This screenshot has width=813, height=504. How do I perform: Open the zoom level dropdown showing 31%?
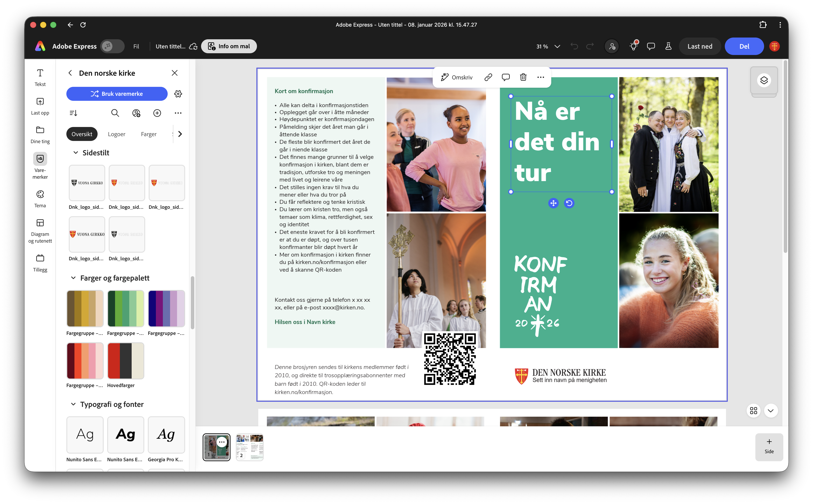(x=547, y=46)
